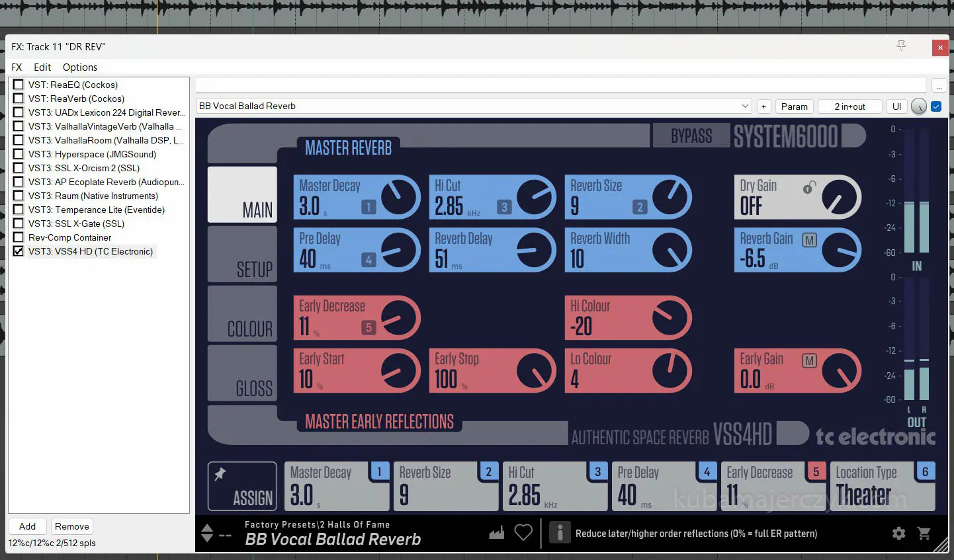Image resolution: width=954 pixels, height=560 pixels.
Task: Click the info icon in bottom bar
Action: coord(560,533)
